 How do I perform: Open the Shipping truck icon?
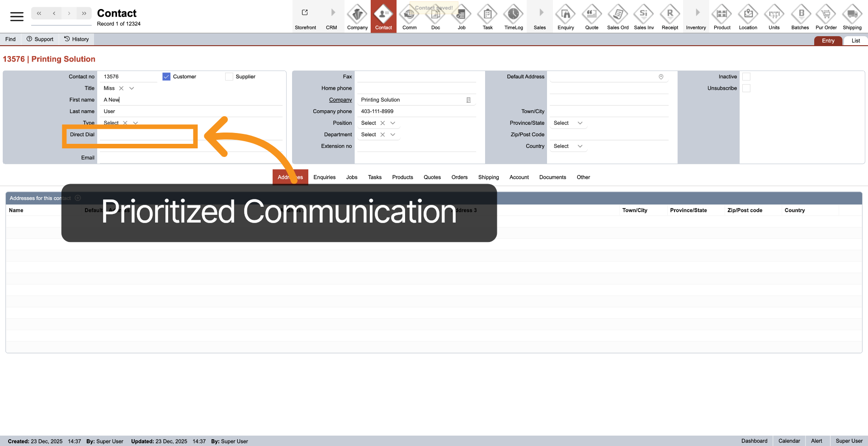click(852, 15)
